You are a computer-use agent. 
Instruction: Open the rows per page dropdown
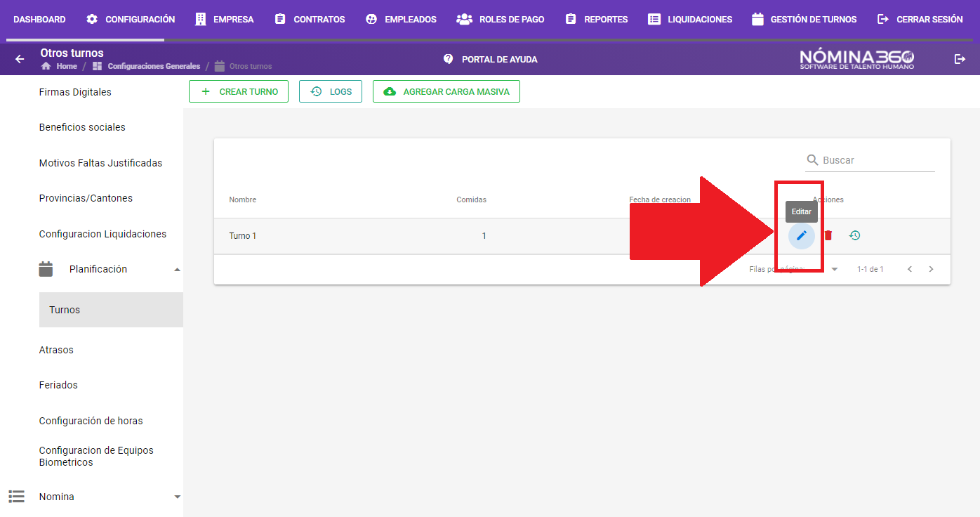click(834, 269)
